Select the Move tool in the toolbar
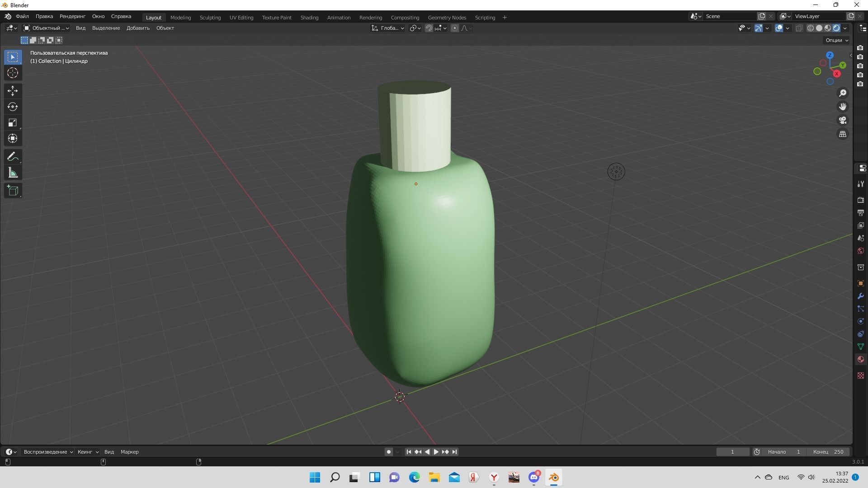The height and width of the screenshot is (488, 868). [x=12, y=91]
